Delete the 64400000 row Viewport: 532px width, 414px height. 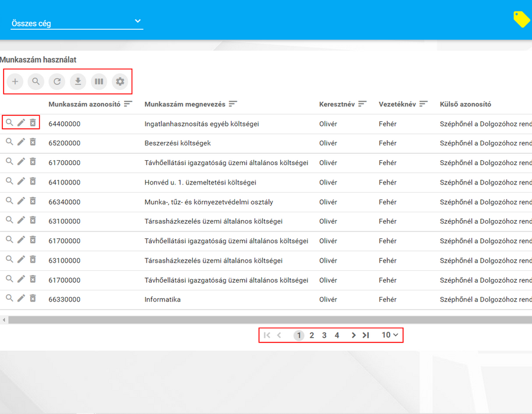point(33,122)
